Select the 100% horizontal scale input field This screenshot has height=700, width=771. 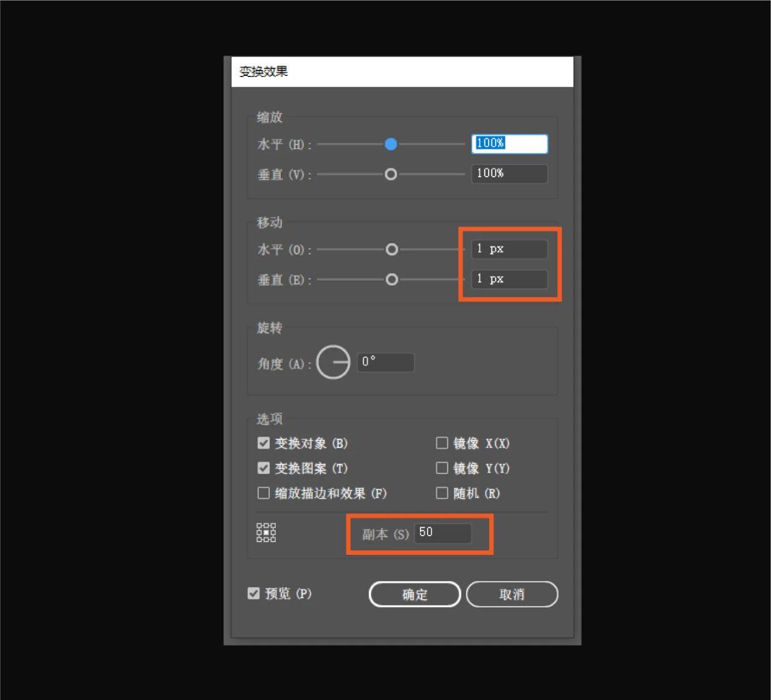(509, 143)
